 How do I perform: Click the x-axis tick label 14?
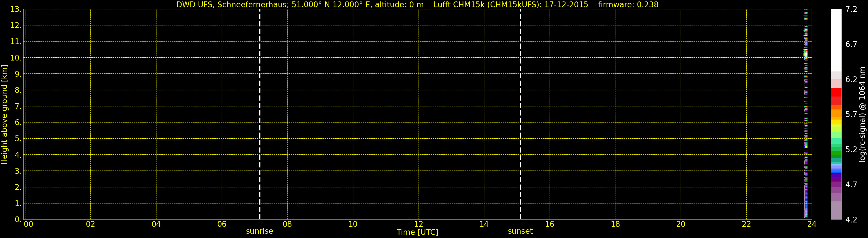tap(484, 224)
